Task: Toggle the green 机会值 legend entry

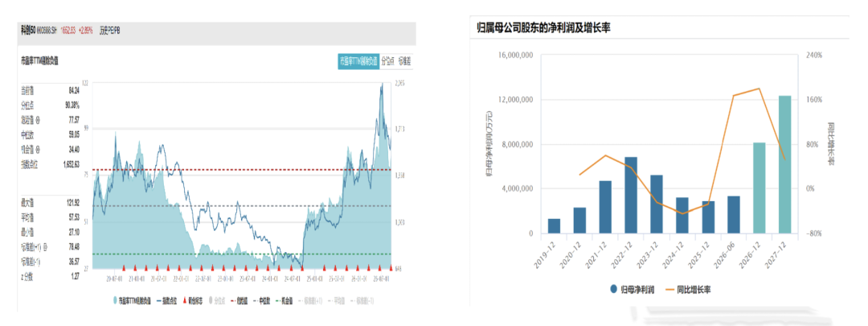Action: [x=284, y=300]
